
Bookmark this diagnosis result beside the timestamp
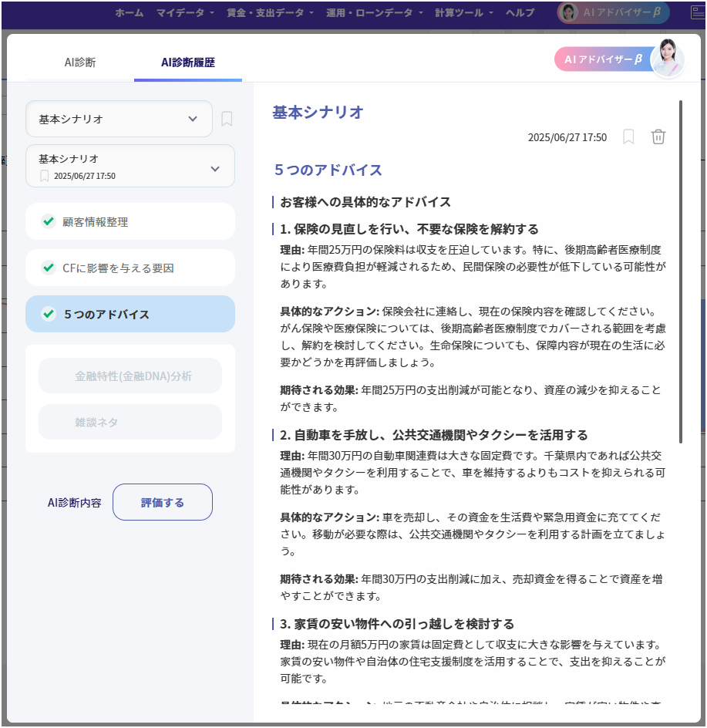click(628, 137)
